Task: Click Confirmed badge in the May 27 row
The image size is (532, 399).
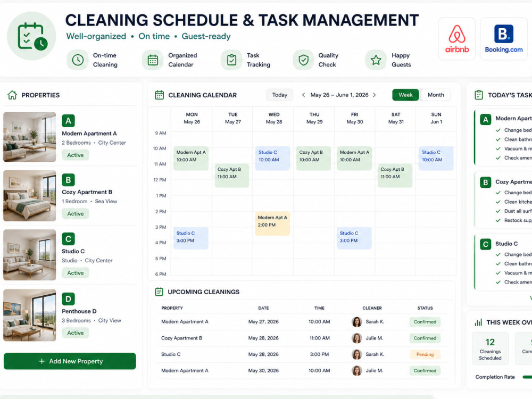Action: point(425,322)
